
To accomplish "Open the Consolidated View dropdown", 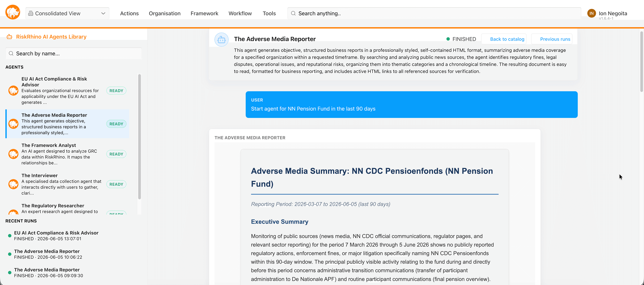I will point(67,13).
